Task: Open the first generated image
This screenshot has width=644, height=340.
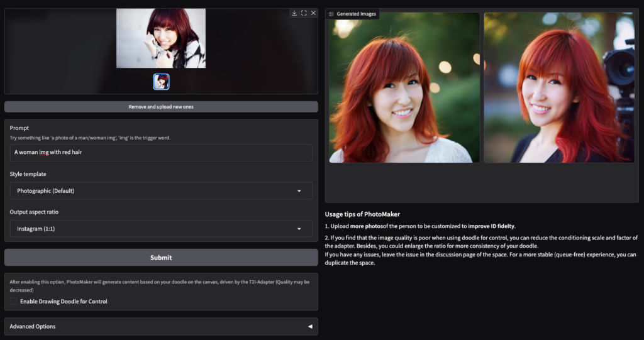Action: pos(404,87)
